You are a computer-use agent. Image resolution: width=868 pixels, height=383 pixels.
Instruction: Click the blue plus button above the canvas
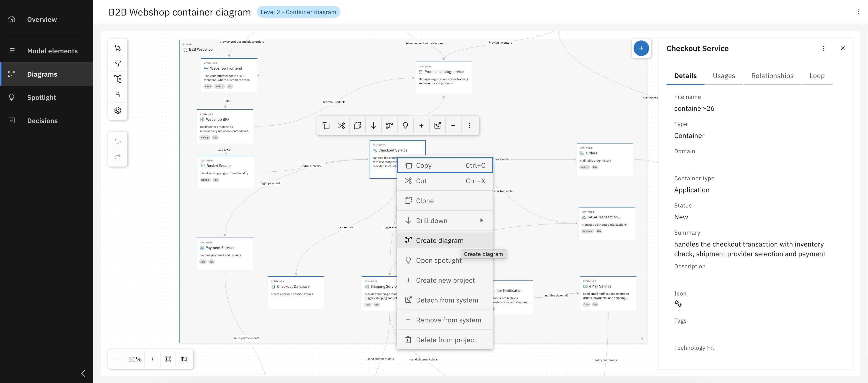pyautogui.click(x=641, y=48)
